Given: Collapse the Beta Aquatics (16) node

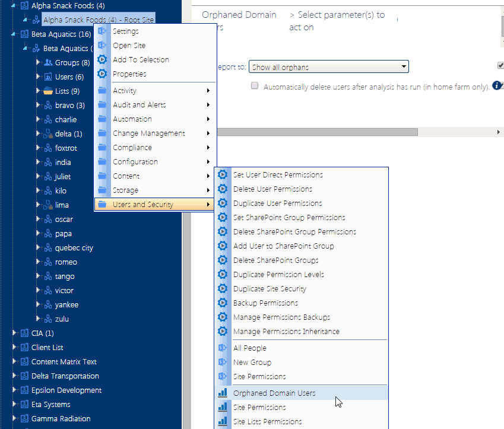Looking at the screenshot, I should pyautogui.click(x=15, y=34).
